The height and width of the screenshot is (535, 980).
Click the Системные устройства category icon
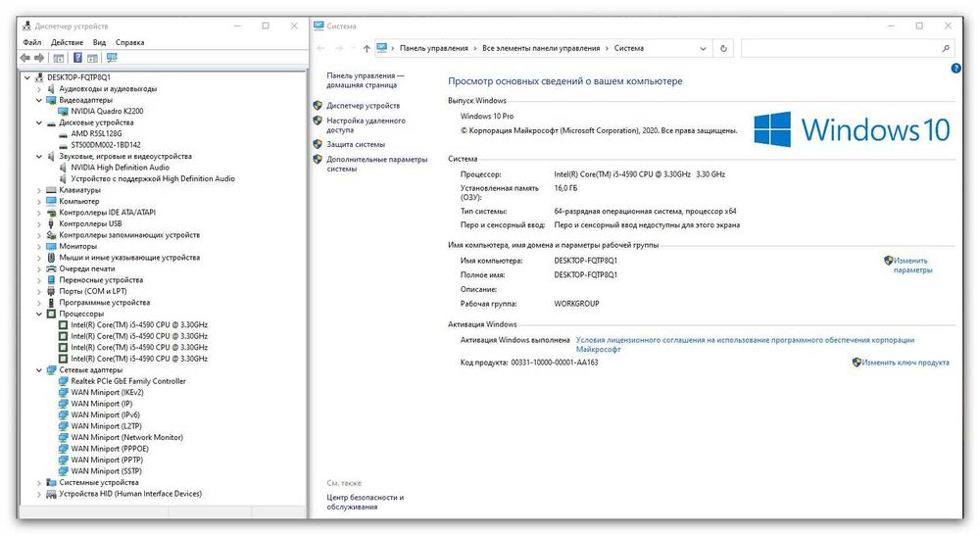pyautogui.click(x=51, y=482)
